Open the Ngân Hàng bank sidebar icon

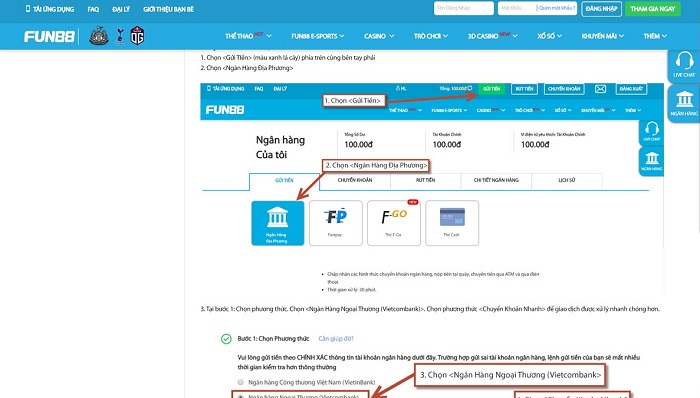click(x=684, y=103)
